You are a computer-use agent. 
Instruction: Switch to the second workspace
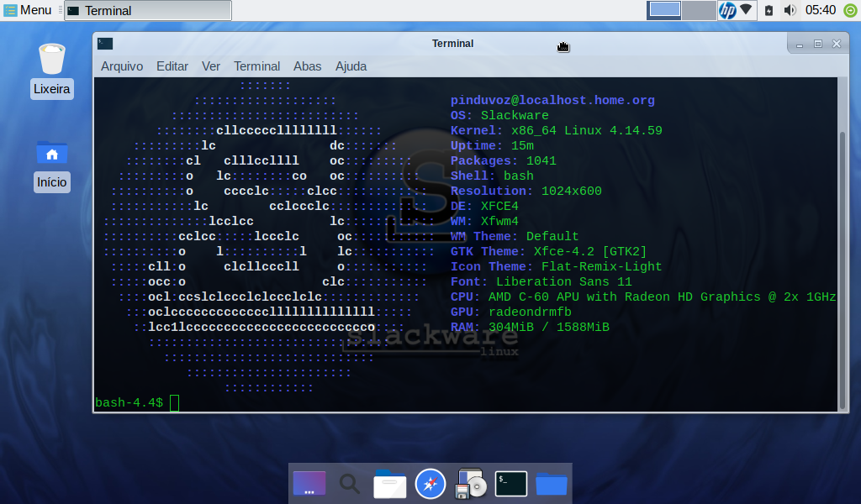(699, 10)
